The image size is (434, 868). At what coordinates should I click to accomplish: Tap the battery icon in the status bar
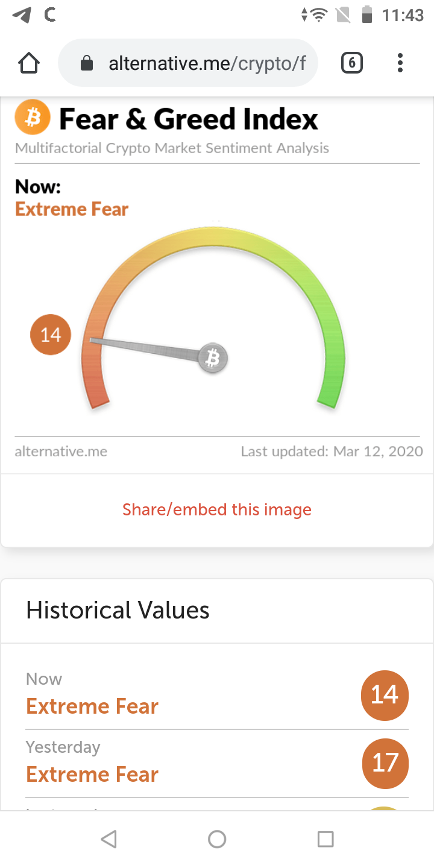(x=368, y=15)
